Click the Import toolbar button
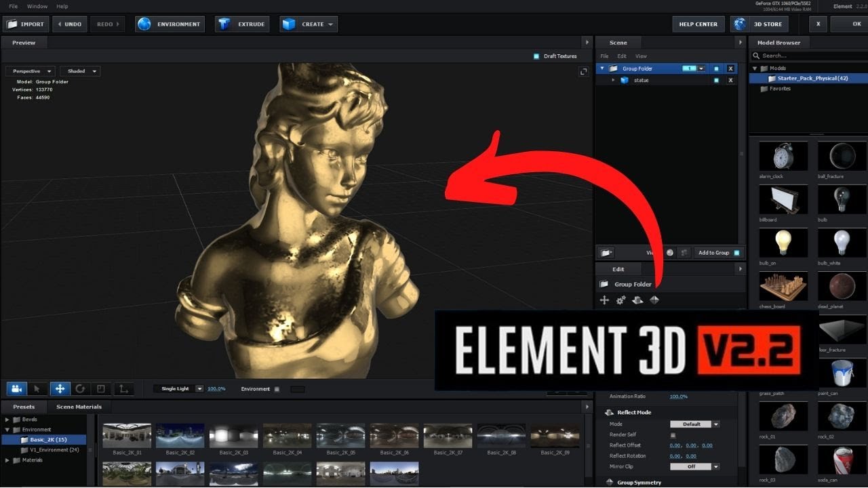 26,24
